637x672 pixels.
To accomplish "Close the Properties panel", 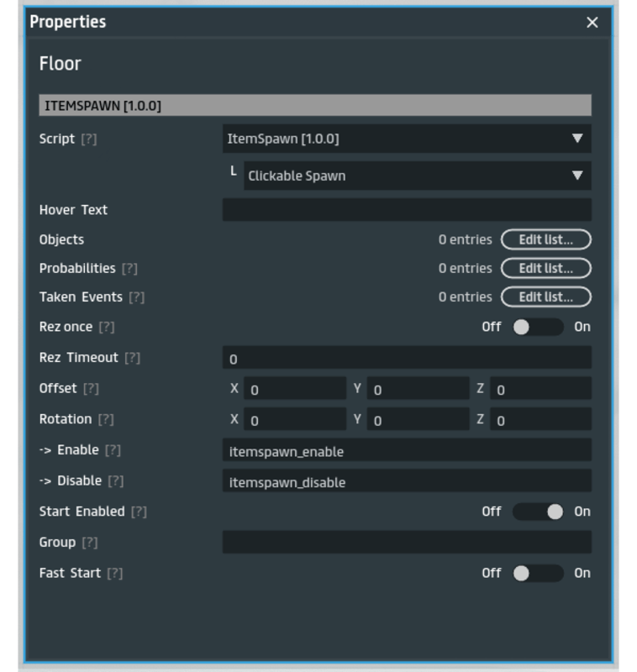I will coord(592,23).
